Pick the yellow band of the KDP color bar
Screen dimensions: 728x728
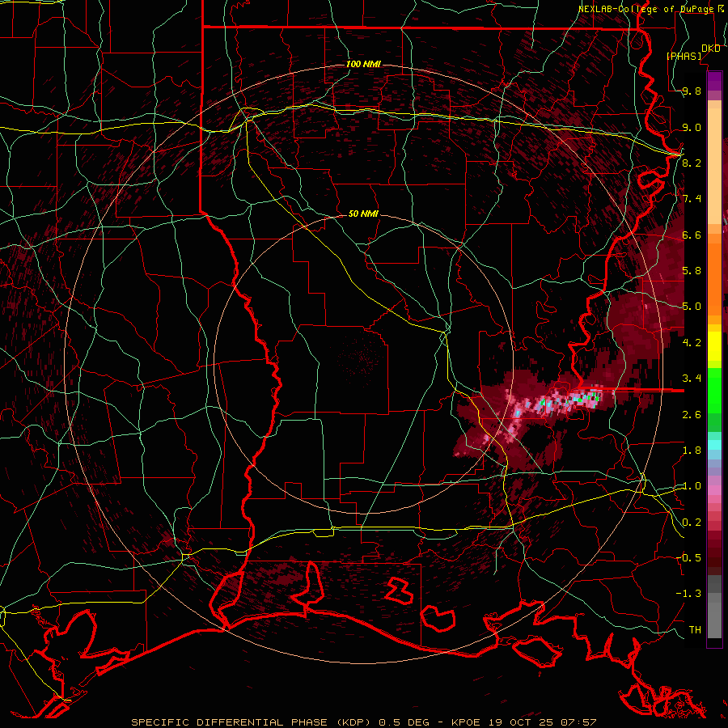coord(714,346)
